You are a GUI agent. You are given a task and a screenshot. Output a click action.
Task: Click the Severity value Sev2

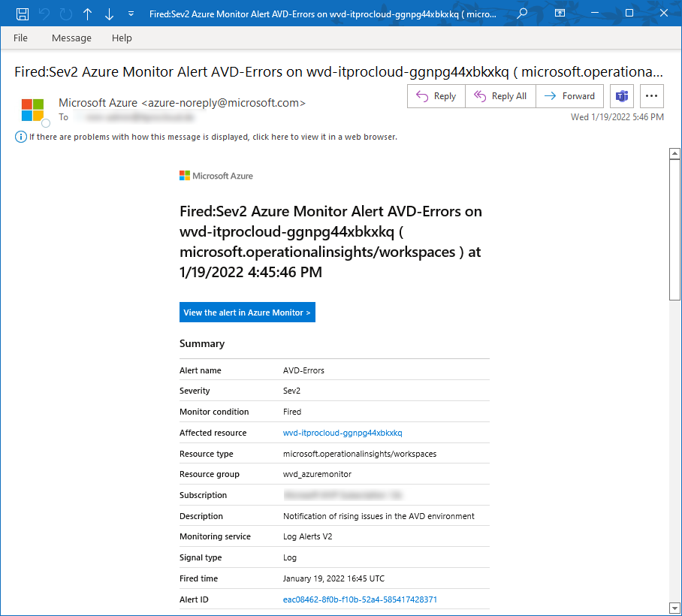(291, 391)
